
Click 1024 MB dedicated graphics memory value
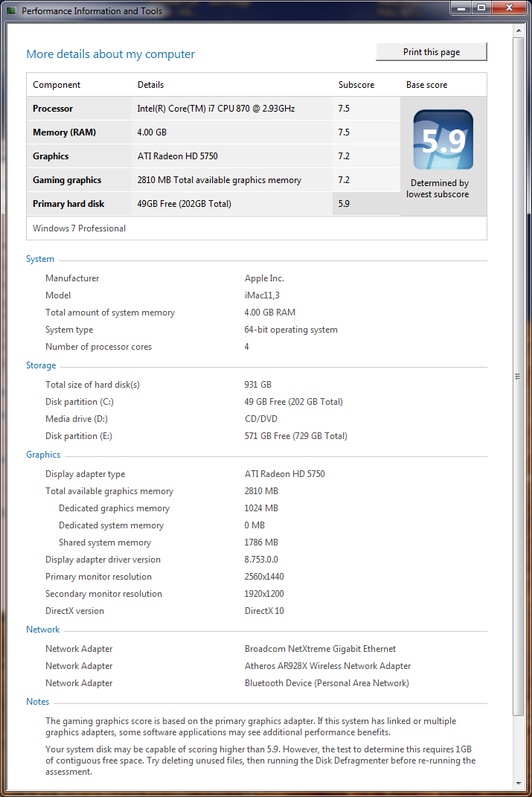tap(261, 508)
